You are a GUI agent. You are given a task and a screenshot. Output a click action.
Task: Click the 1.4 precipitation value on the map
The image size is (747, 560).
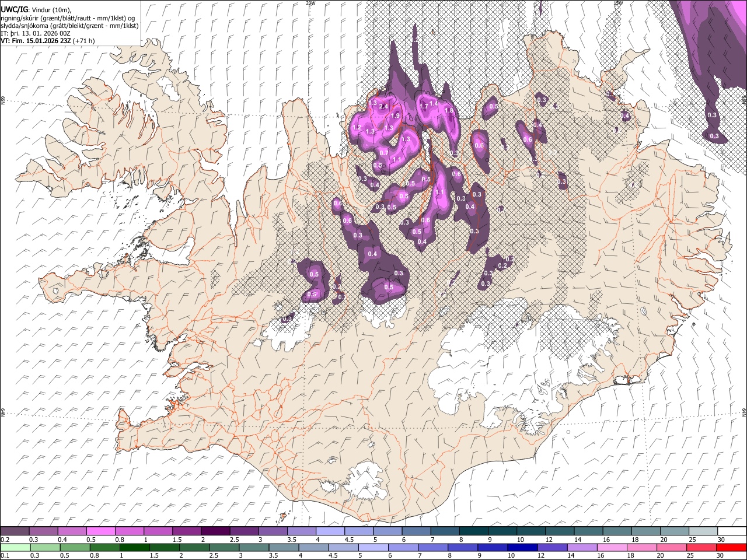pyautogui.click(x=434, y=104)
